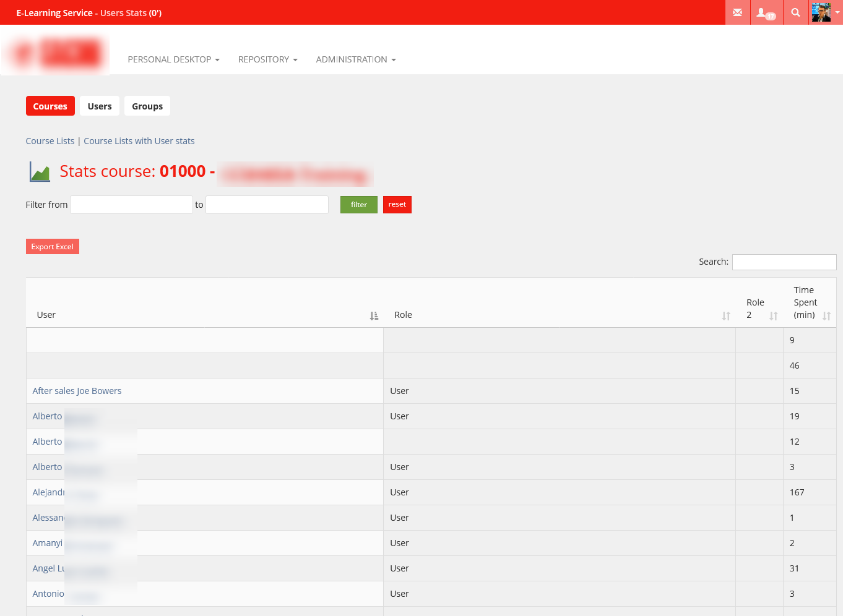Select the Courses tab
This screenshot has width=843, height=616.
(50, 106)
